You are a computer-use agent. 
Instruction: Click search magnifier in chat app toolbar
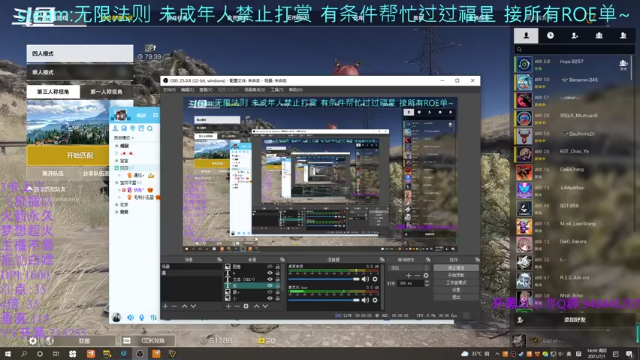click(x=150, y=129)
